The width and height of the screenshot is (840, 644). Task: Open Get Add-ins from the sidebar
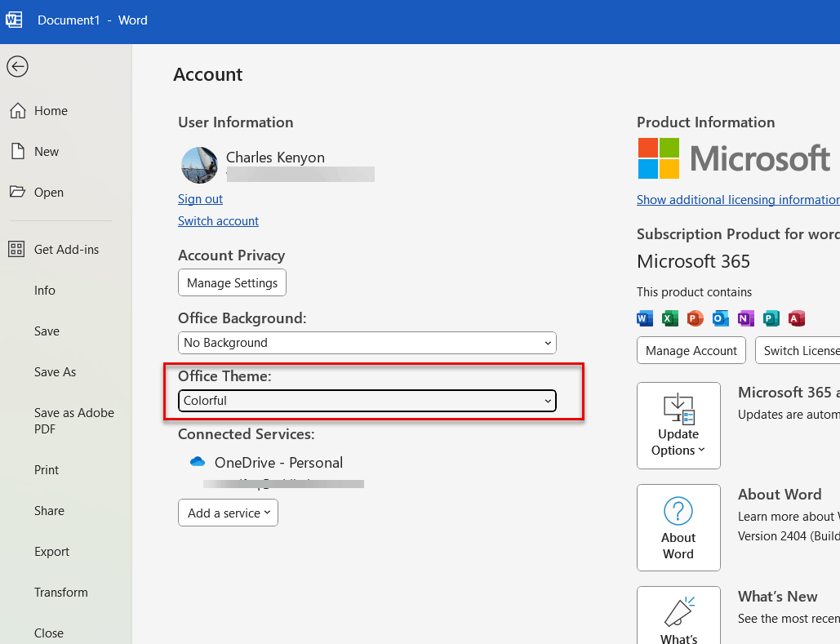(x=65, y=249)
